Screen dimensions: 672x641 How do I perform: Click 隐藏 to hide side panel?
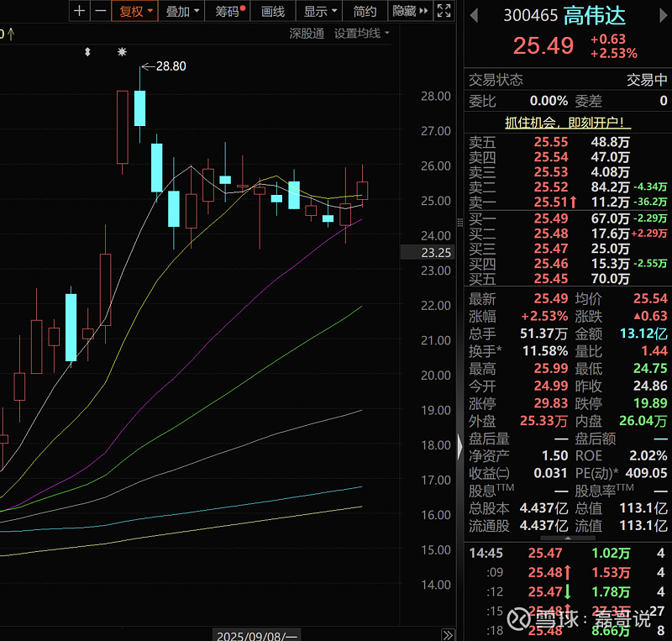tap(410, 11)
